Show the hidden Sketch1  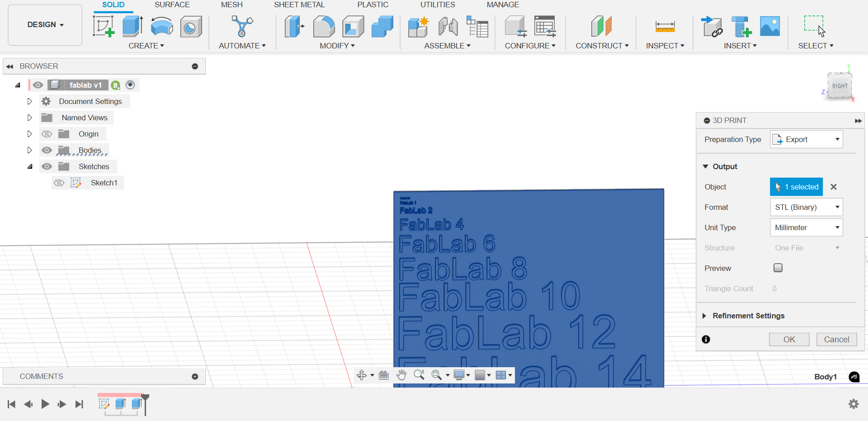click(59, 183)
